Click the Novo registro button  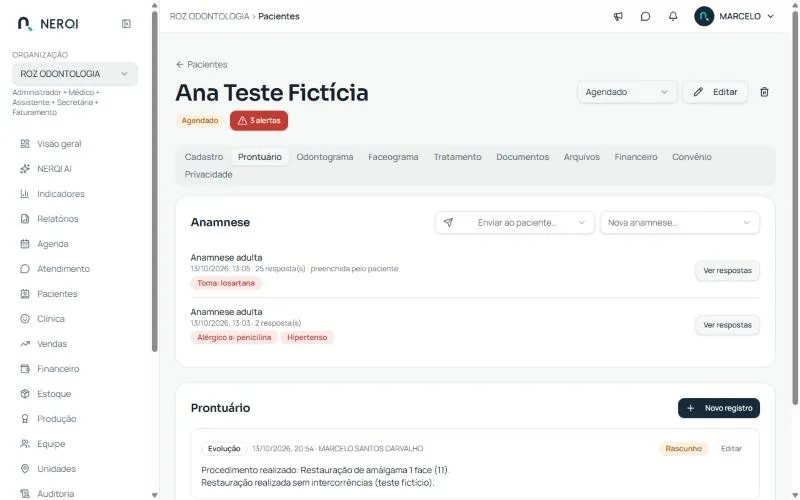pyautogui.click(x=718, y=408)
